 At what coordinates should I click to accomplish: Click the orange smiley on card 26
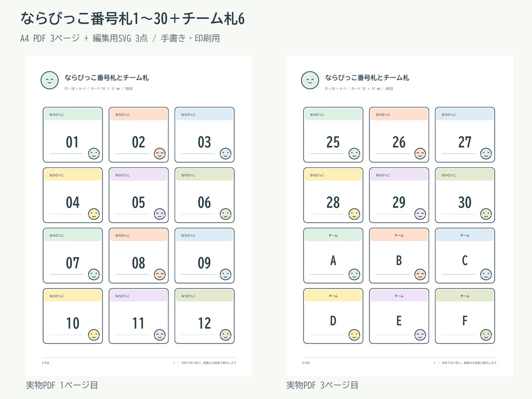420,154
